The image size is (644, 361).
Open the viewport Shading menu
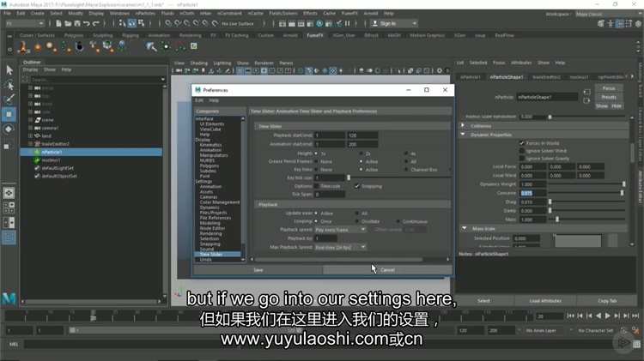pos(199,63)
